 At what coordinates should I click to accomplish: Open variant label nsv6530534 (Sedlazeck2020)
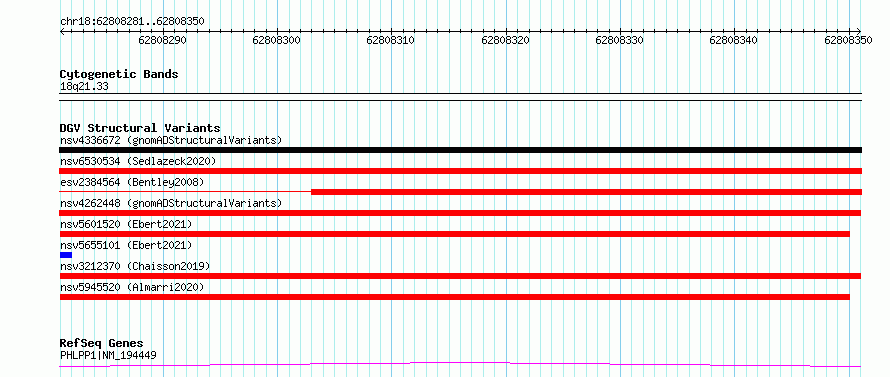click(x=138, y=161)
